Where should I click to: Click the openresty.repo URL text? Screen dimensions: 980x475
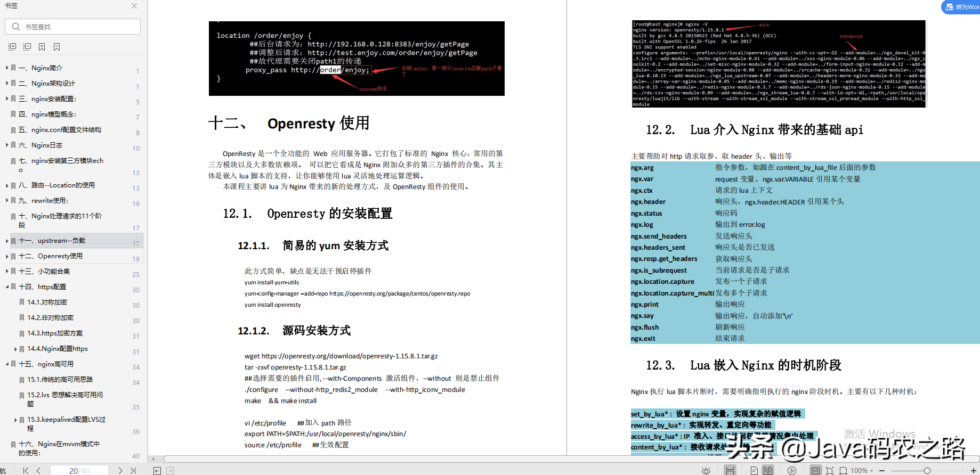[400, 293]
